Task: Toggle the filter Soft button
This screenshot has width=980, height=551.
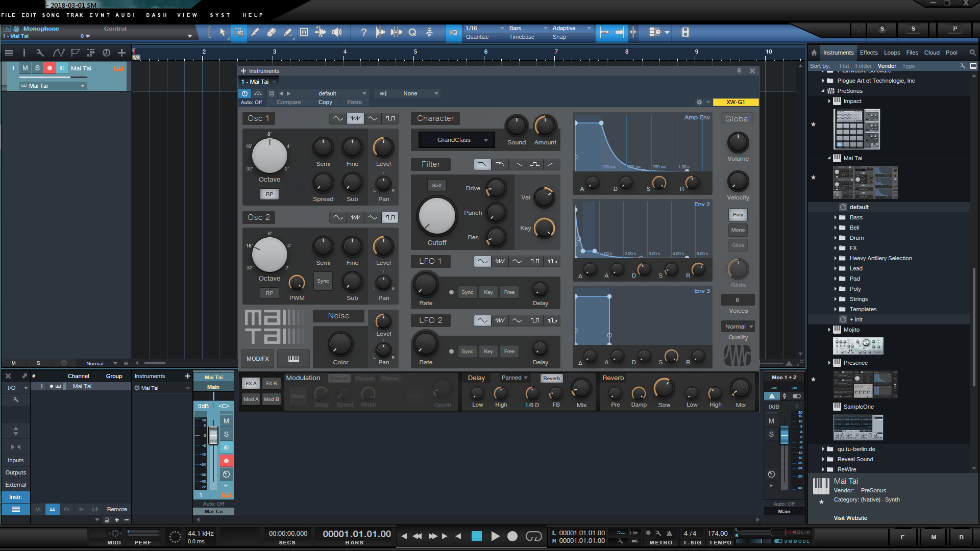Action: coord(437,186)
